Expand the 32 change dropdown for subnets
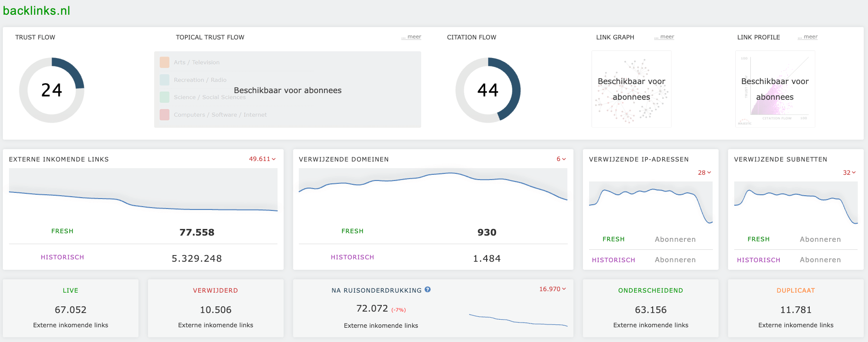The width and height of the screenshot is (868, 342). click(849, 172)
